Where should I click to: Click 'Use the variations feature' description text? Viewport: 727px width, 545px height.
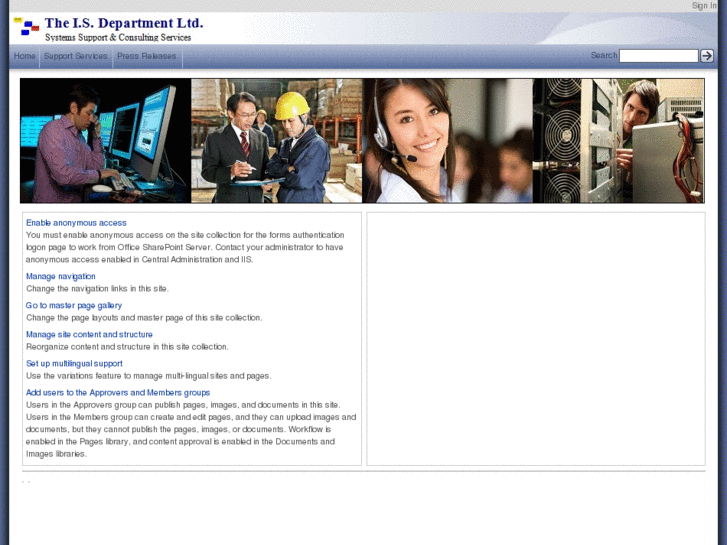point(148,376)
